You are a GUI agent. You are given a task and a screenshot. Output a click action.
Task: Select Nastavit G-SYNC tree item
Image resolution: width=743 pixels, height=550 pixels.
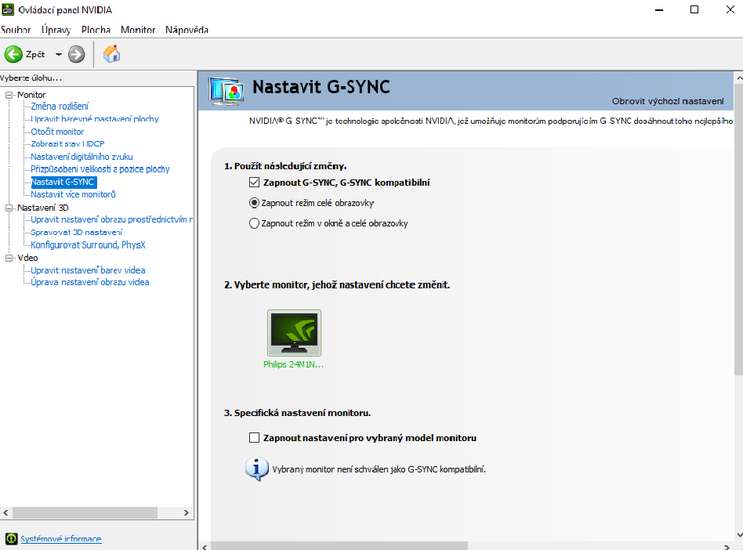tap(63, 182)
